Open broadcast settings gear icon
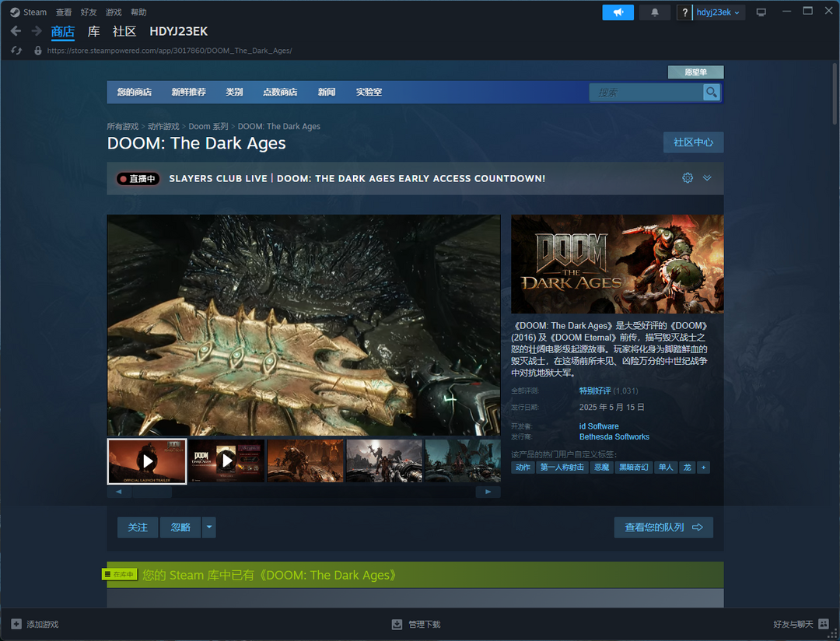Viewport: 840px width, 641px height. (688, 178)
